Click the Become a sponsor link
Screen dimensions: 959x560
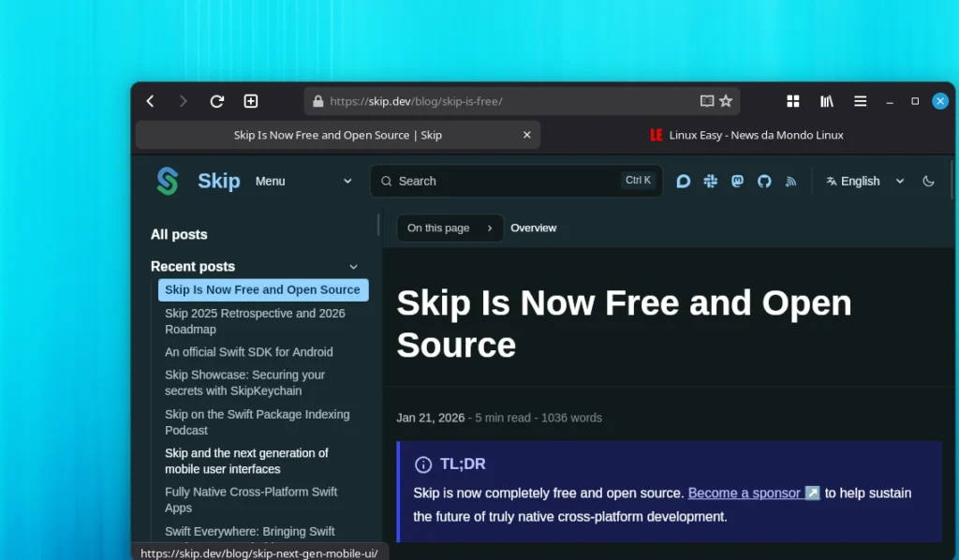click(746, 493)
